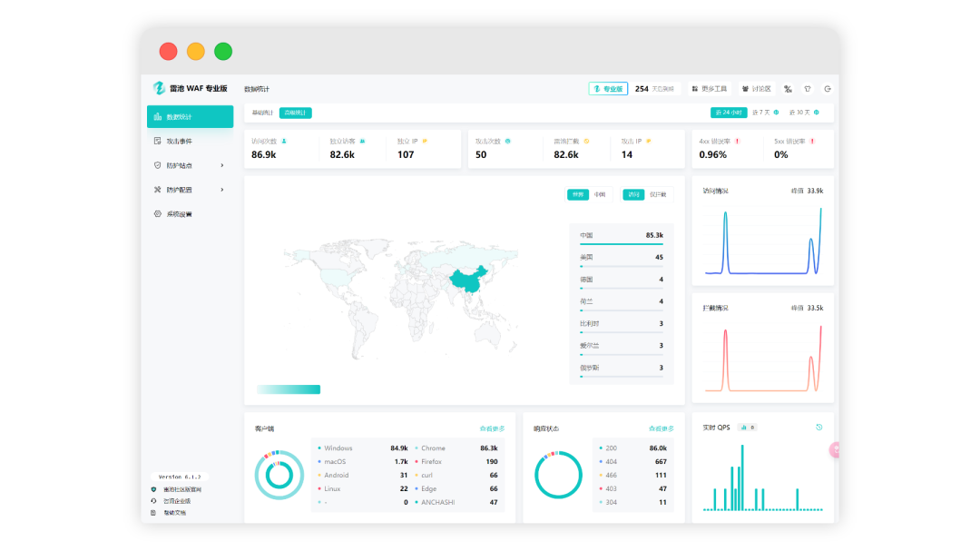Click the pink floating assistant icon

(834, 449)
